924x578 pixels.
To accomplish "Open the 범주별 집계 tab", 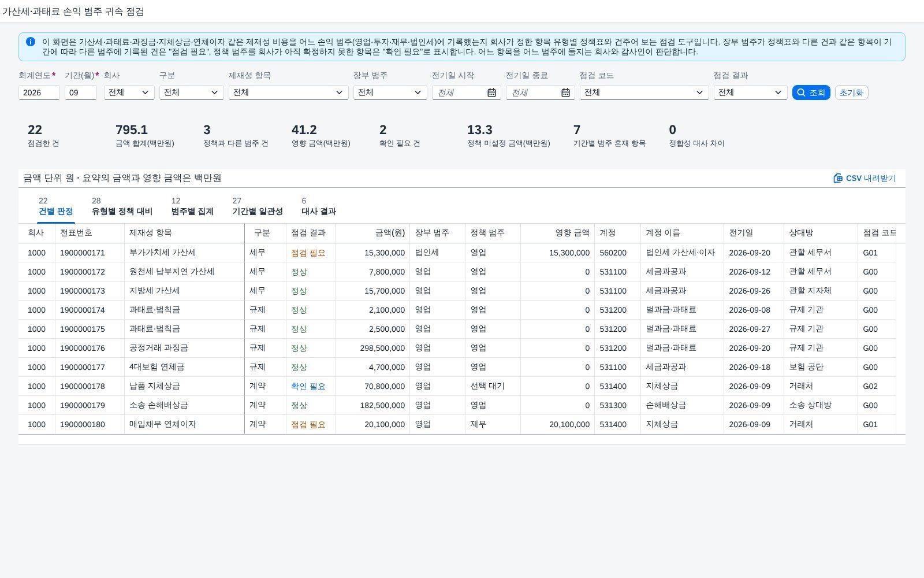I will (x=192, y=206).
